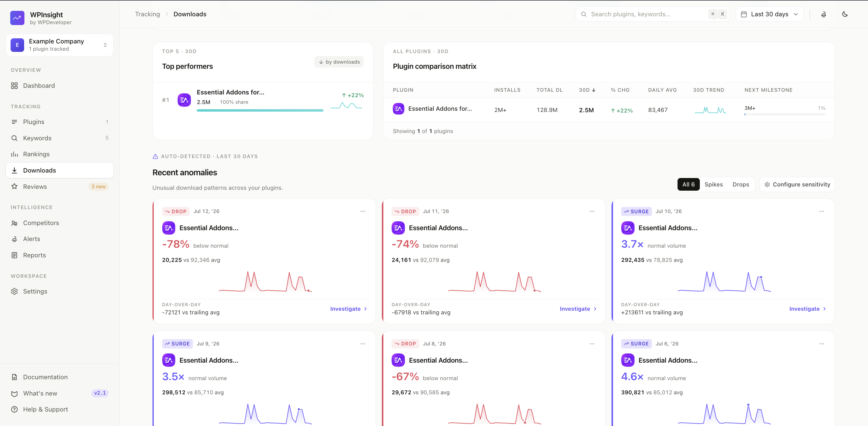Image resolution: width=868 pixels, height=426 pixels.
Task: Go to Competitors section
Action: [60, 223]
